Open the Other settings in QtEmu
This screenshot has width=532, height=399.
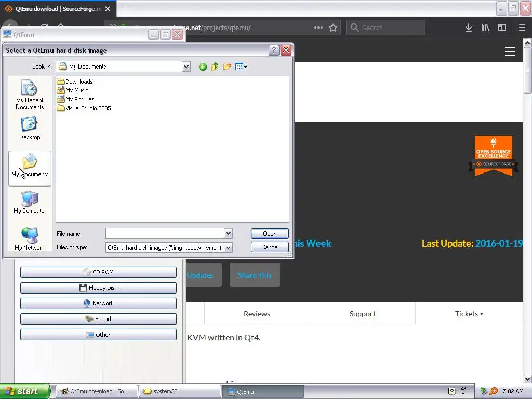(x=98, y=335)
